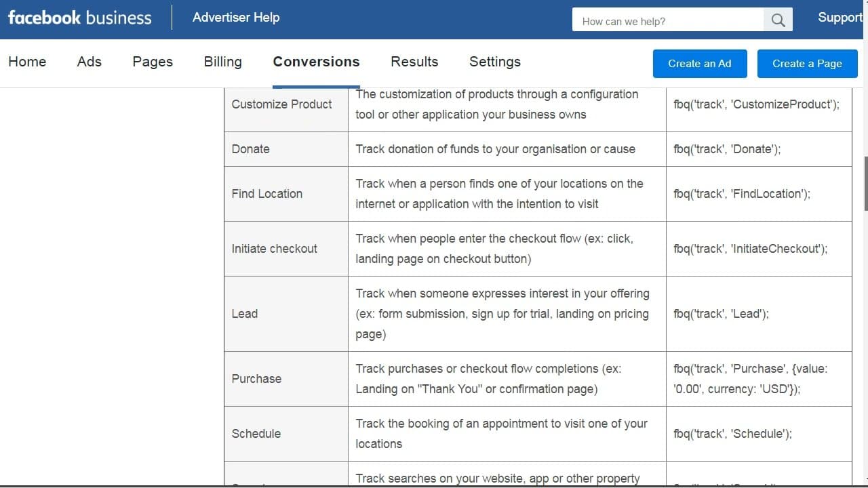Open the Settings menu item
The height and width of the screenshot is (488, 868).
click(x=495, y=62)
